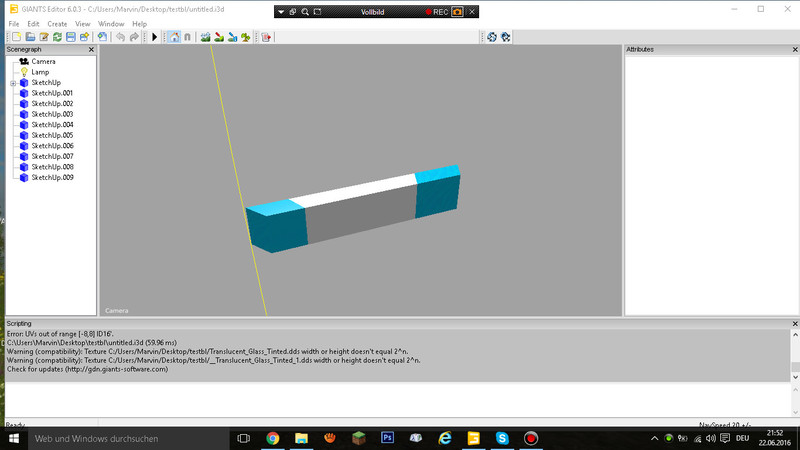Viewport: 800px width, 450px height.
Task: Select SketchUp.005 in the Scenegraph
Action: (52, 135)
